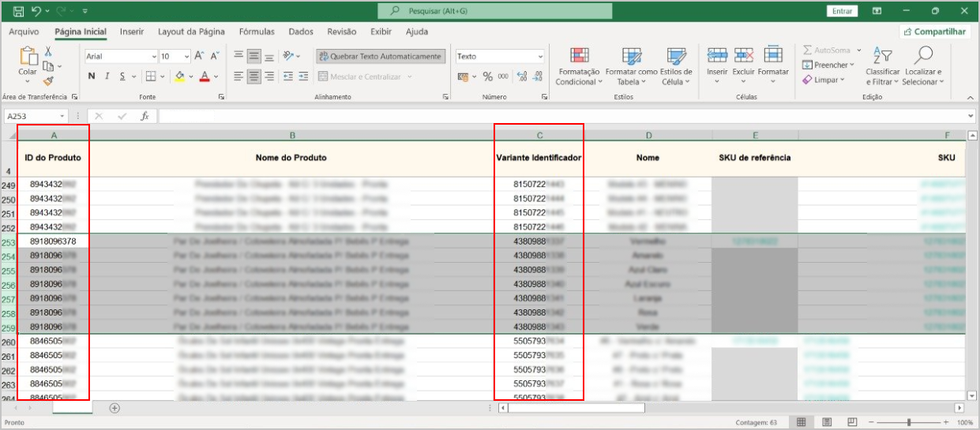Click the Cut scissors icon

pyautogui.click(x=48, y=51)
